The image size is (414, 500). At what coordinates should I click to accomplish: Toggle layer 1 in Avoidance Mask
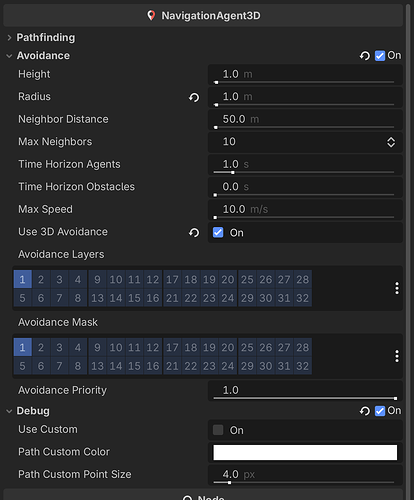click(x=23, y=347)
